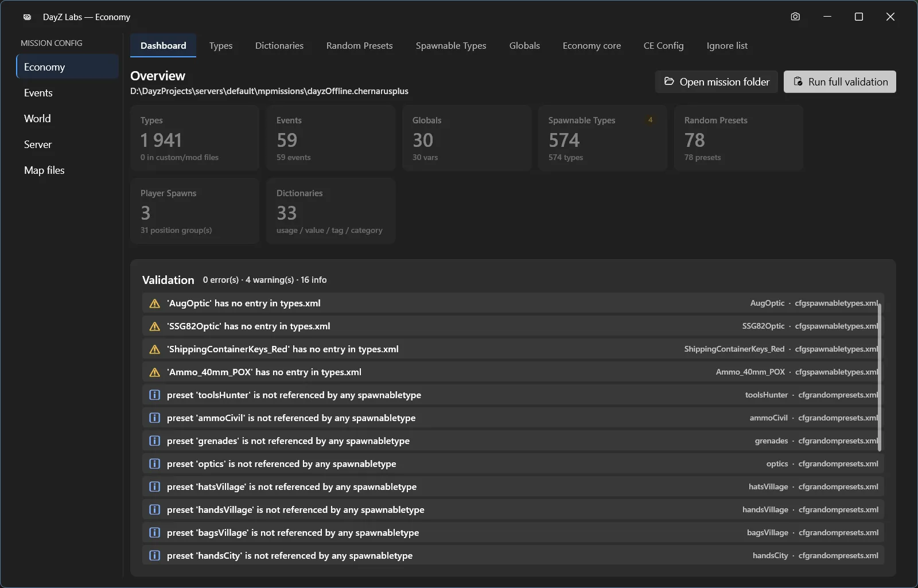Switch to the Random Presets tab
The width and height of the screenshot is (918, 588).
point(360,46)
